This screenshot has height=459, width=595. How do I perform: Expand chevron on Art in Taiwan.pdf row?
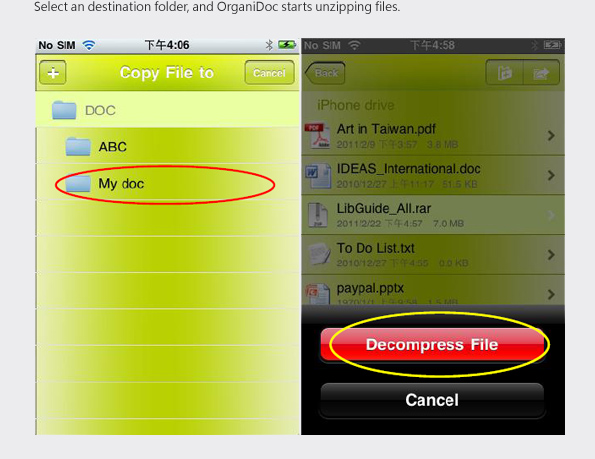point(551,136)
